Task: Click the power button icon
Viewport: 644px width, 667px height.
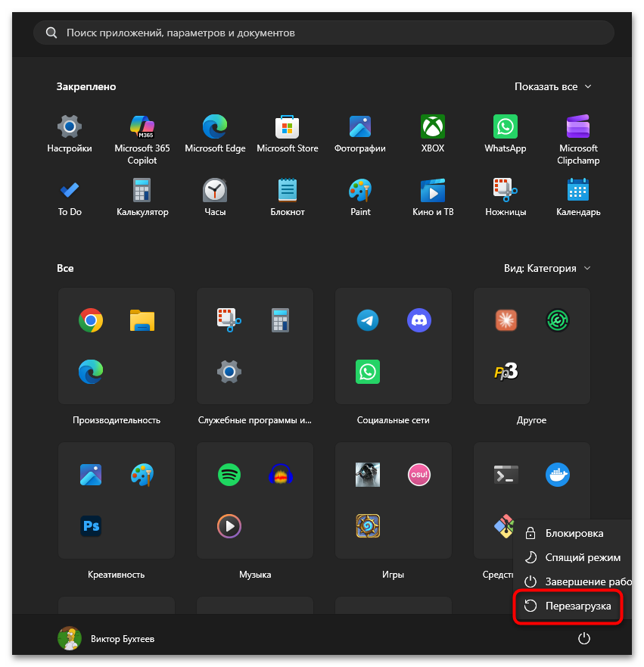Action: 584,638
